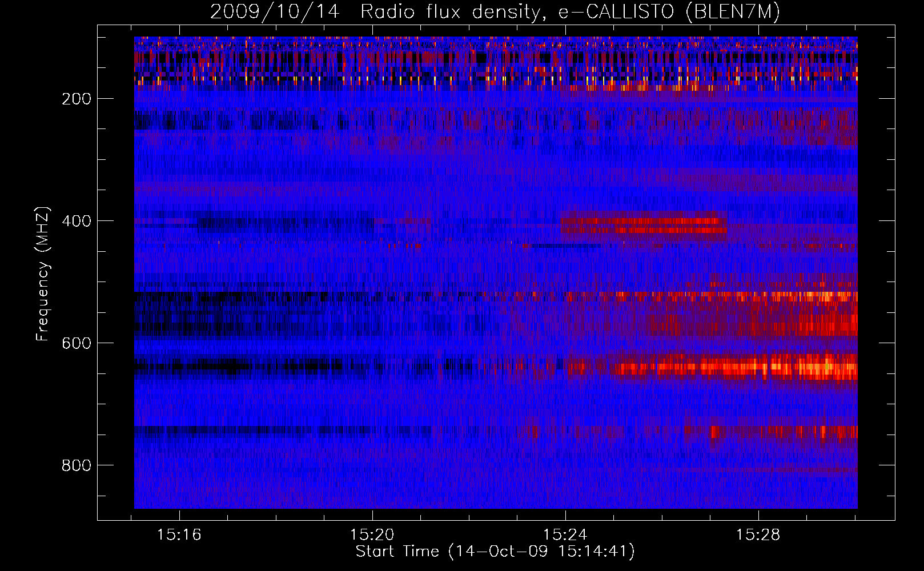Click the 'Frequency (MHZ)' axis label
The height and width of the screenshot is (571, 924).
[x=43, y=274]
